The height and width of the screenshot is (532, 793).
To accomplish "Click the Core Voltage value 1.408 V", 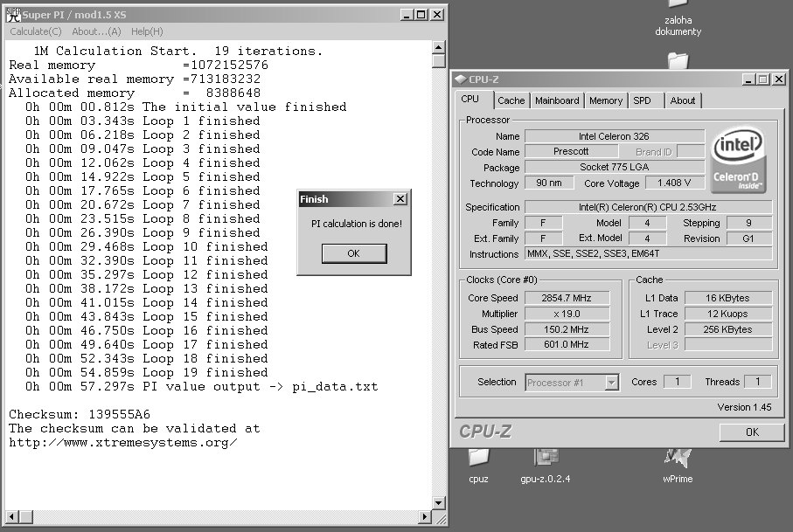I will click(x=675, y=183).
